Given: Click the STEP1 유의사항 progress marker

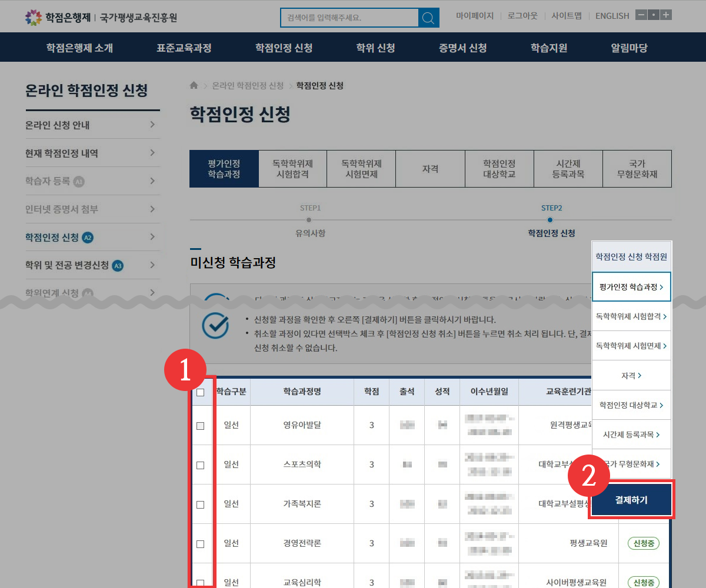Looking at the screenshot, I should [x=309, y=220].
